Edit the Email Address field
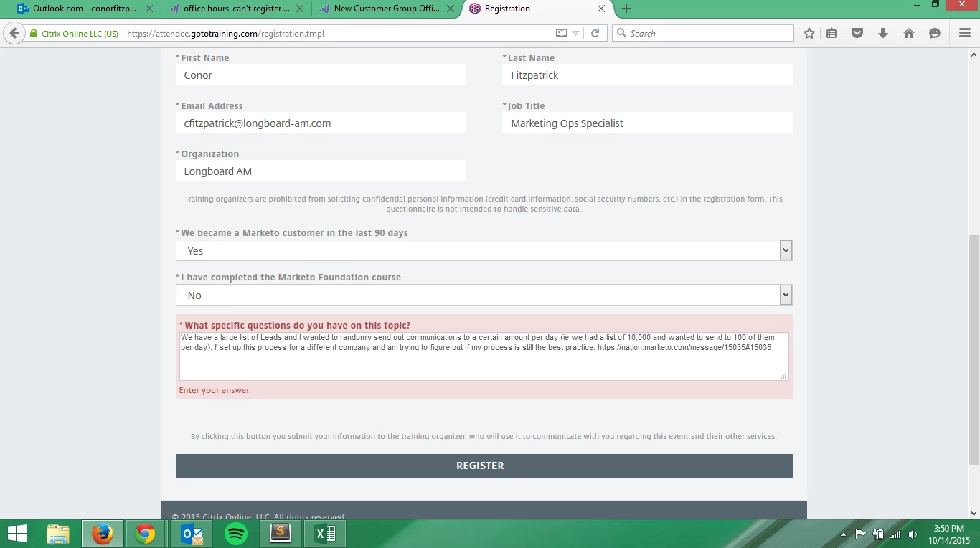 click(x=321, y=123)
